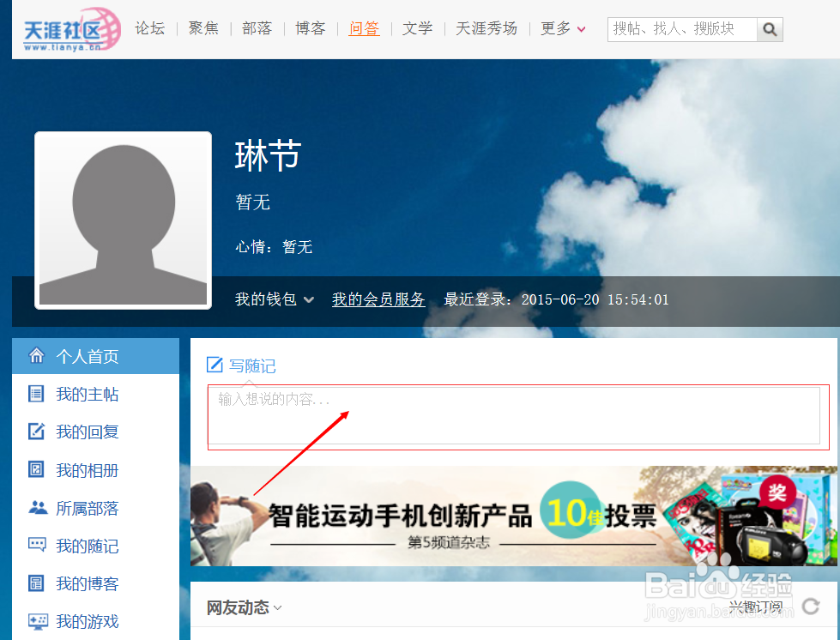
Task: Open the 智能运动手机创新产品 banner ad
Action: [514, 516]
